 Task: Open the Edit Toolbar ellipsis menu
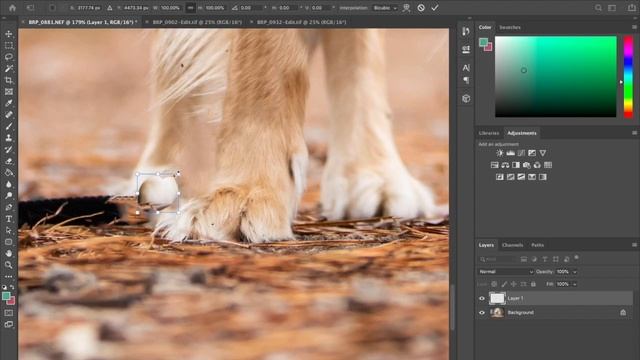coord(9,276)
